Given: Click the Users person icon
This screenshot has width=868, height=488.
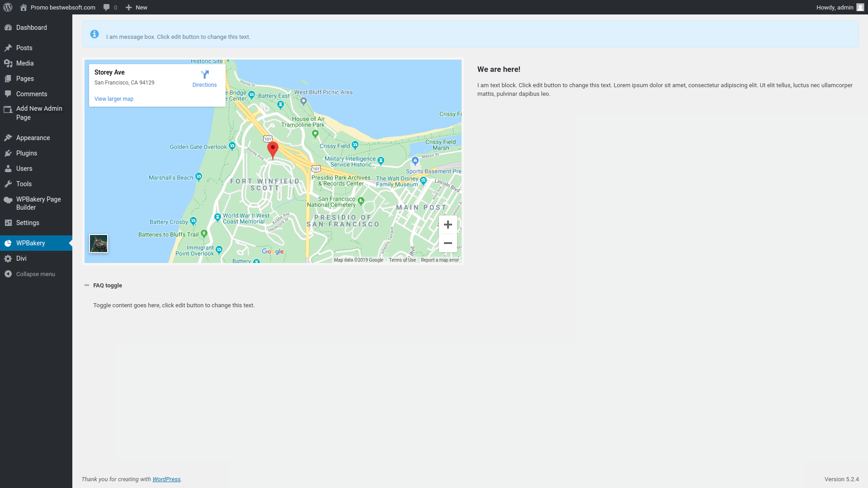Looking at the screenshot, I should point(8,169).
